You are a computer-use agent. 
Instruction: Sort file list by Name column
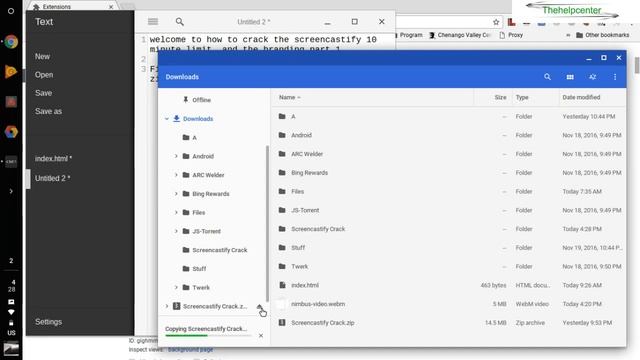289,97
